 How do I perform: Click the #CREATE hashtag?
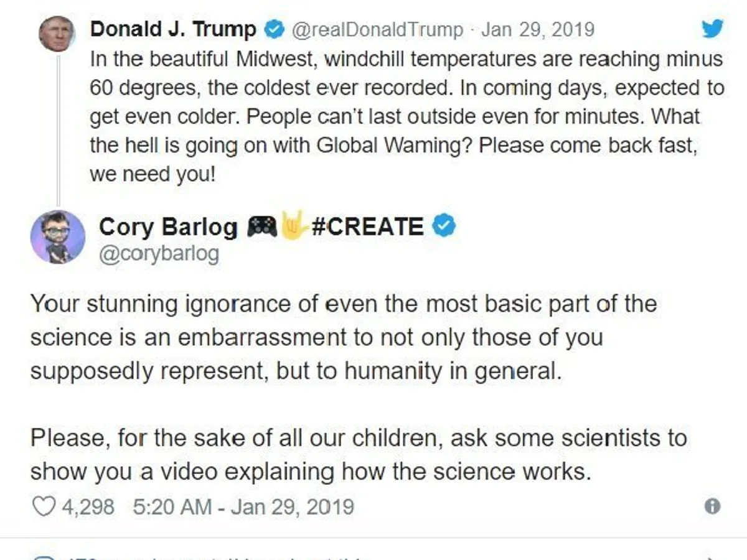click(367, 227)
